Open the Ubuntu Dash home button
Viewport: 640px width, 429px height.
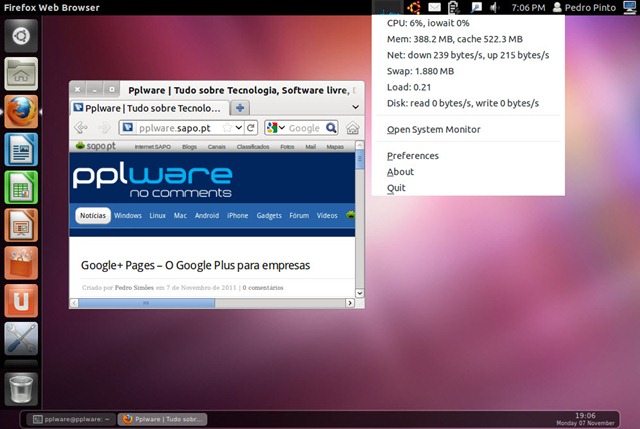[21, 36]
